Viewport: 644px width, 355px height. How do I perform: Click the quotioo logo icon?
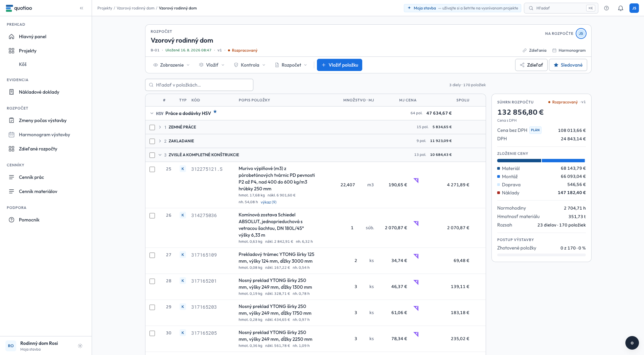[9, 8]
